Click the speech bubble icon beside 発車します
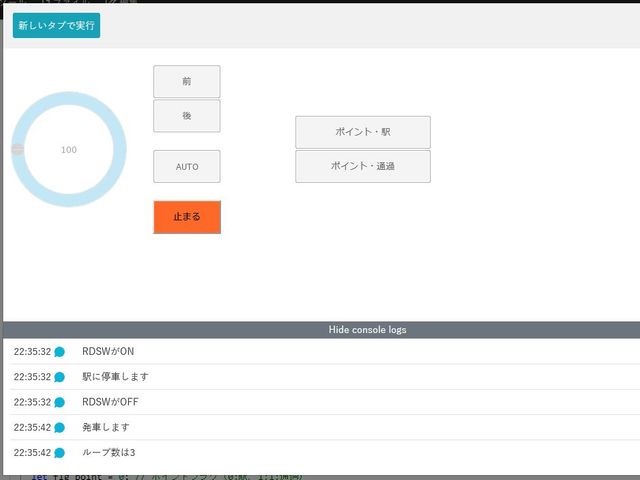 60,428
